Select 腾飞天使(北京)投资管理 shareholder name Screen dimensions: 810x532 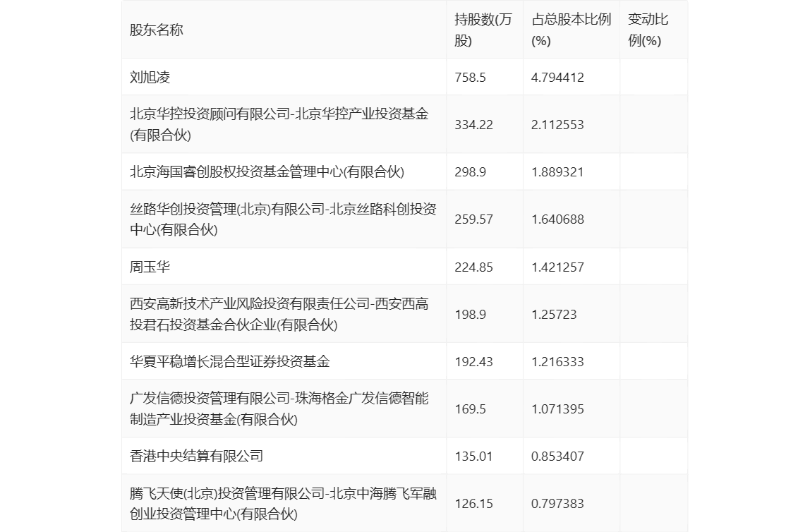pos(283,504)
